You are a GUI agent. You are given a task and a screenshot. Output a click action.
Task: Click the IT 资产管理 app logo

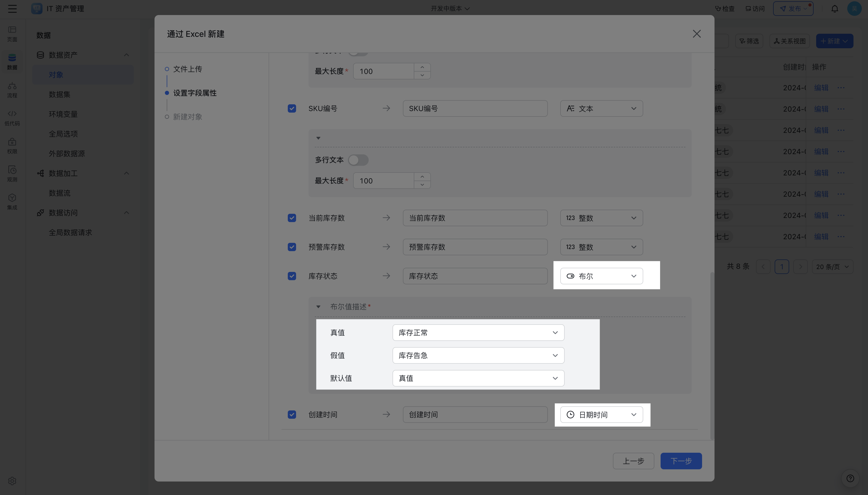[x=37, y=9]
